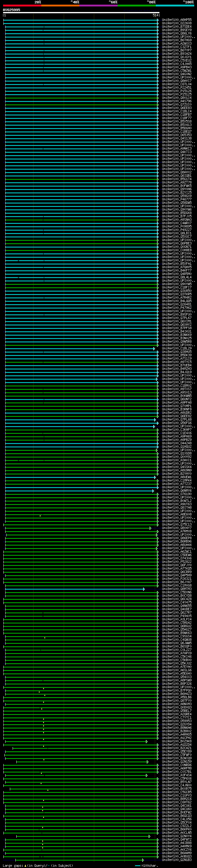
Task: Select the UniRef100_Q801I4 label
Action: (177, 98)
